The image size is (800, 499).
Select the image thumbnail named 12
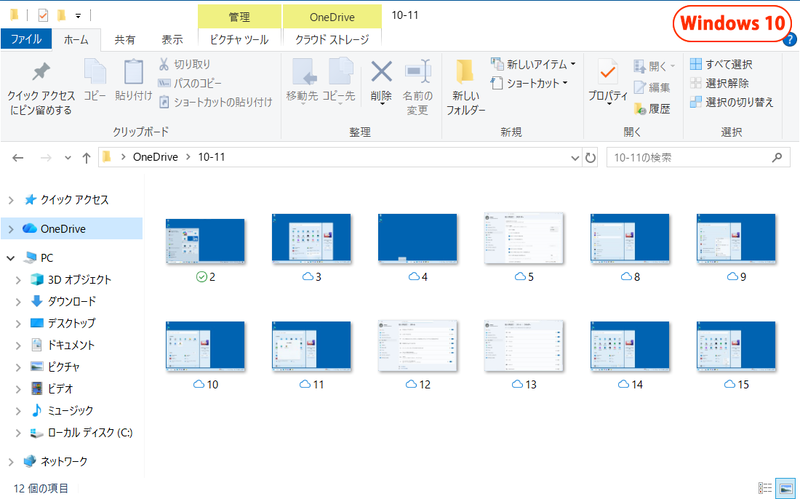coord(417,346)
